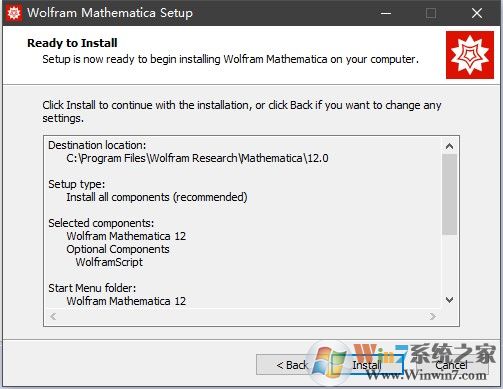This screenshot has width=503, height=389.
Task: Click the Install button to begin installation
Action: click(x=367, y=365)
